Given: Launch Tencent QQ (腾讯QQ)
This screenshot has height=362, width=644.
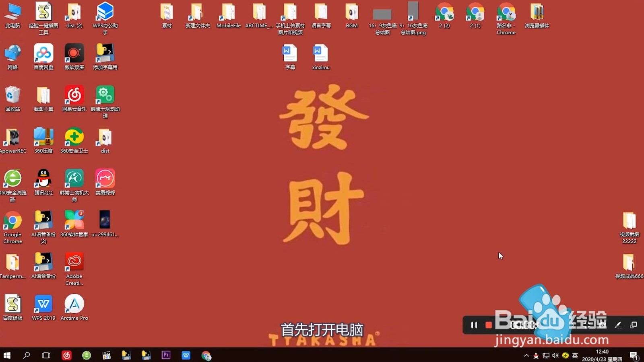Looking at the screenshot, I should click(x=43, y=179).
